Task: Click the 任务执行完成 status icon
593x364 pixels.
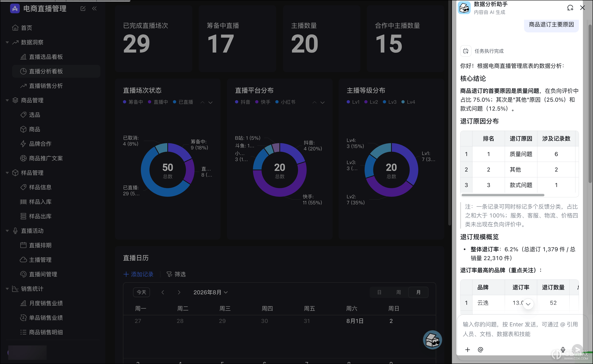Action: pos(466,51)
